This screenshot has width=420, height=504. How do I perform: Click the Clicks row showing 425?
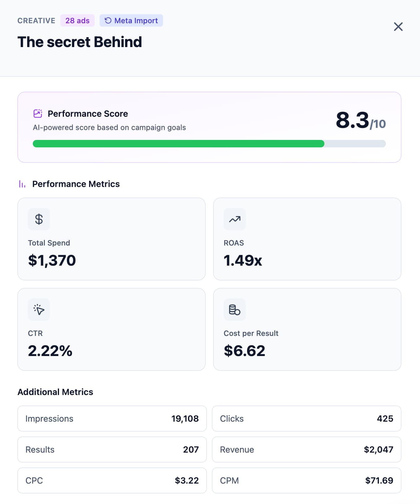tap(306, 419)
